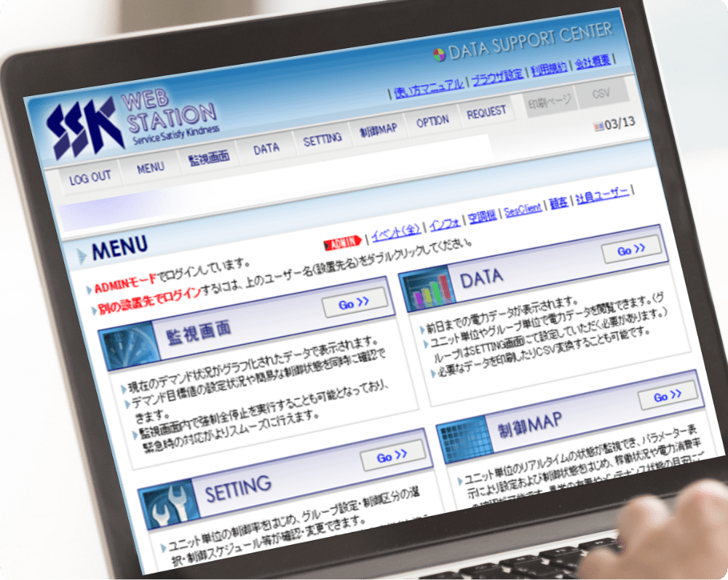This screenshot has height=580, width=728.
Task: Switch to the OPTION tab
Action: point(432,122)
